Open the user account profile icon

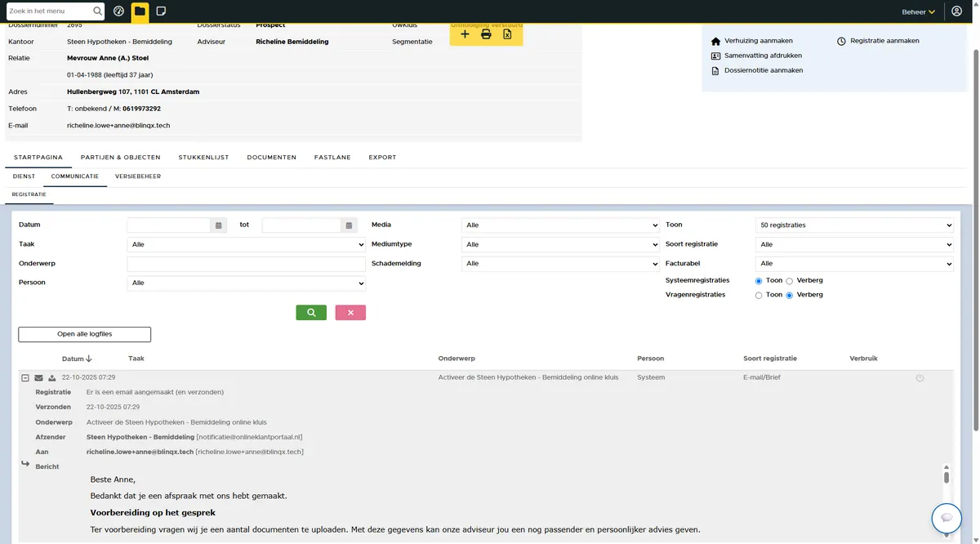[x=957, y=11]
